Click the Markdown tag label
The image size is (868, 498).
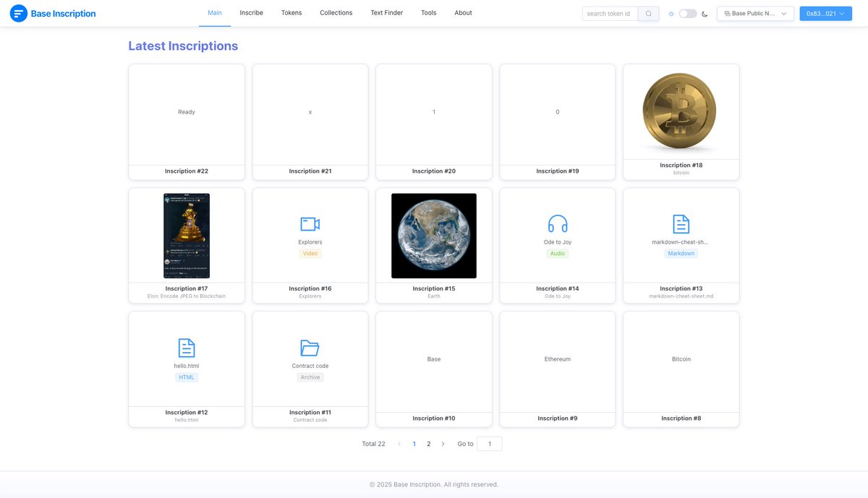click(x=681, y=254)
